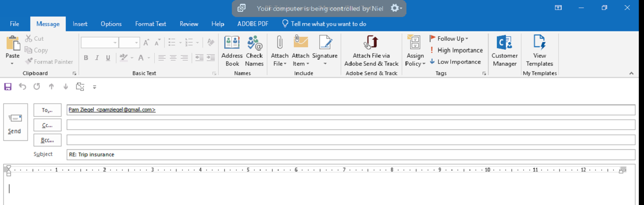Open Customer Manager

pyautogui.click(x=504, y=51)
